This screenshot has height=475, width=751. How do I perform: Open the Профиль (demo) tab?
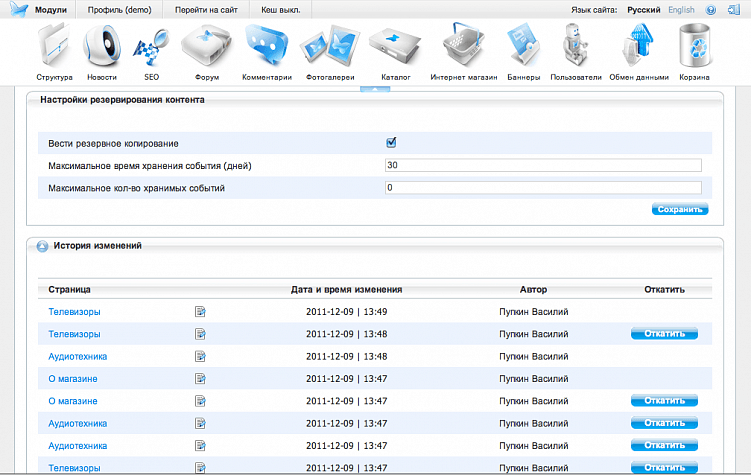pyautogui.click(x=118, y=9)
